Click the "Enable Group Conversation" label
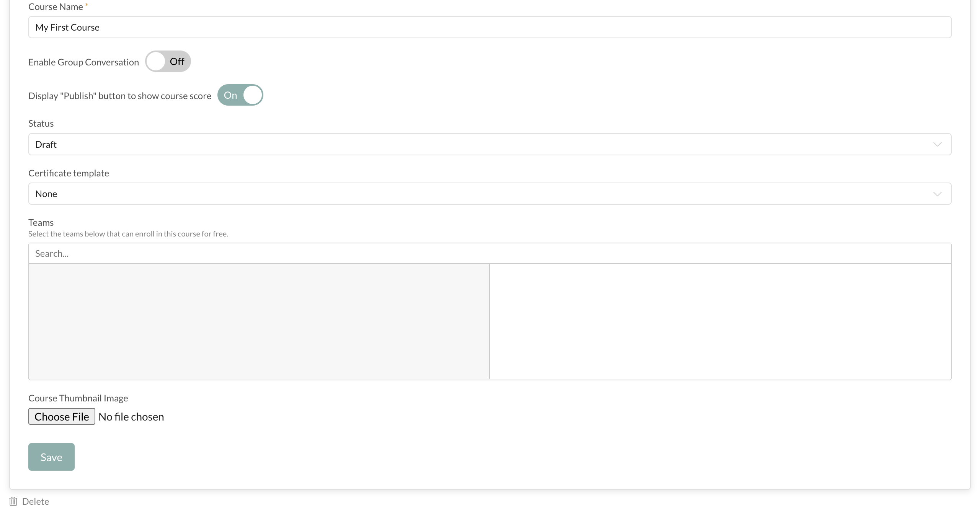Image resolution: width=980 pixels, height=512 pixels. coord(83,62)
